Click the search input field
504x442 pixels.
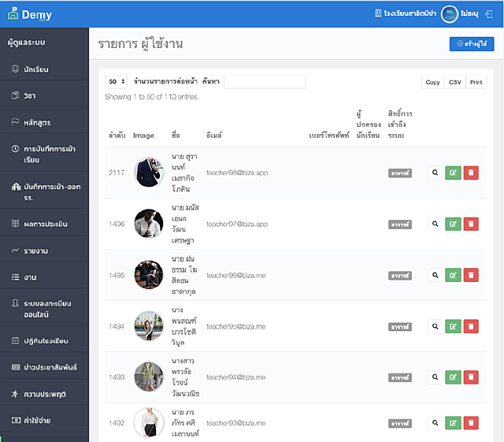click(264, 82)
